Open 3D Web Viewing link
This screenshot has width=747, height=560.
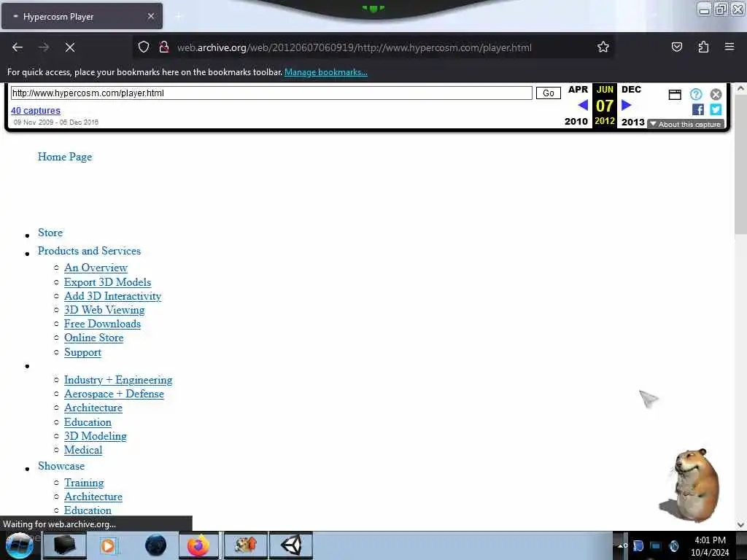click(104, 310)
